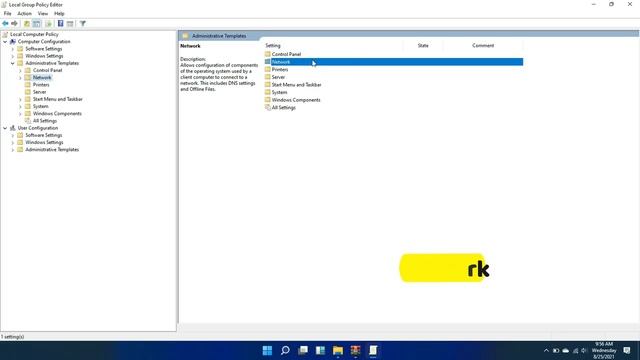
Task: Click the Up One Level toolbar icon
Action: click(27, 24)
